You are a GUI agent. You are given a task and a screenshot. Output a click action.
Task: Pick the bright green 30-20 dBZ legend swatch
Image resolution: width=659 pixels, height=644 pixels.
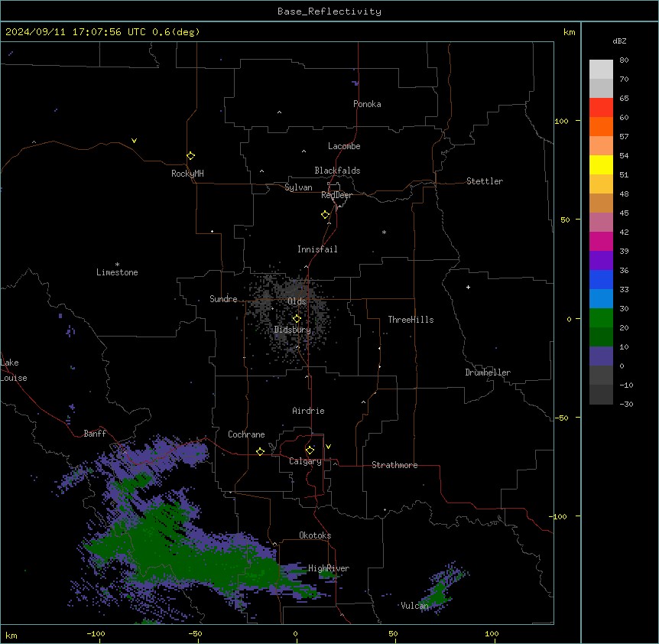[x=601, y=318]
